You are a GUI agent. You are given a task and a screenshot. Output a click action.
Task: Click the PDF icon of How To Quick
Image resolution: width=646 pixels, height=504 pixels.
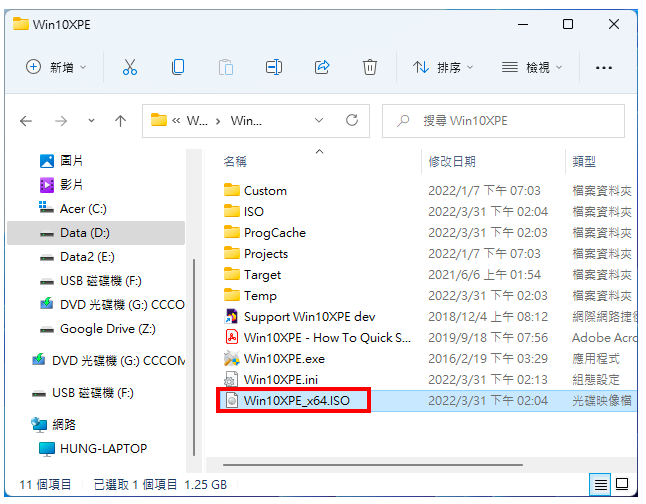[x=232, y=338]
